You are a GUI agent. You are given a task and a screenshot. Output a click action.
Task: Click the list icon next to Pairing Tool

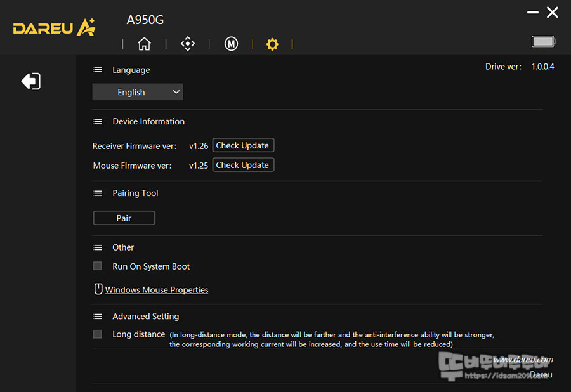coord(97,193)
